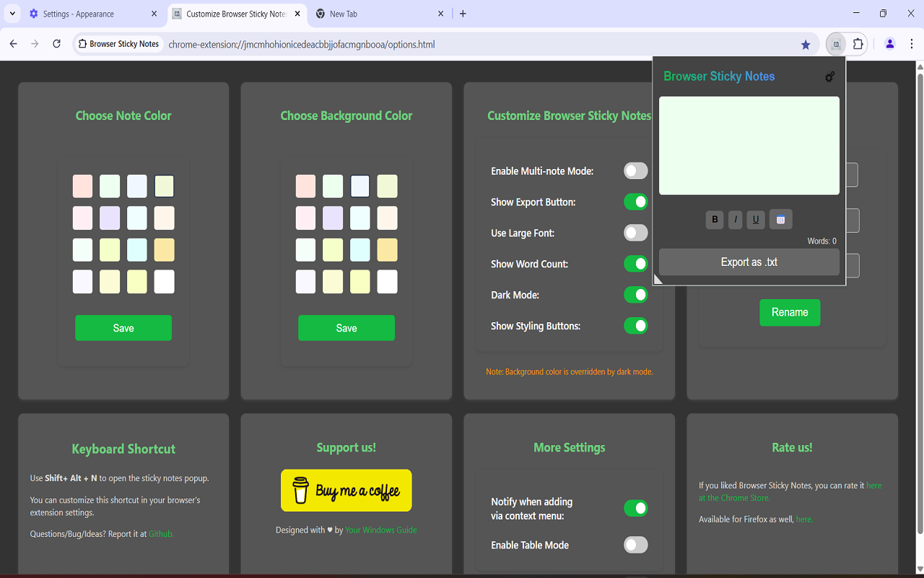The image size is (924, 578).
Task: Click the 'Words: 0' counter text
Action: 822,241
